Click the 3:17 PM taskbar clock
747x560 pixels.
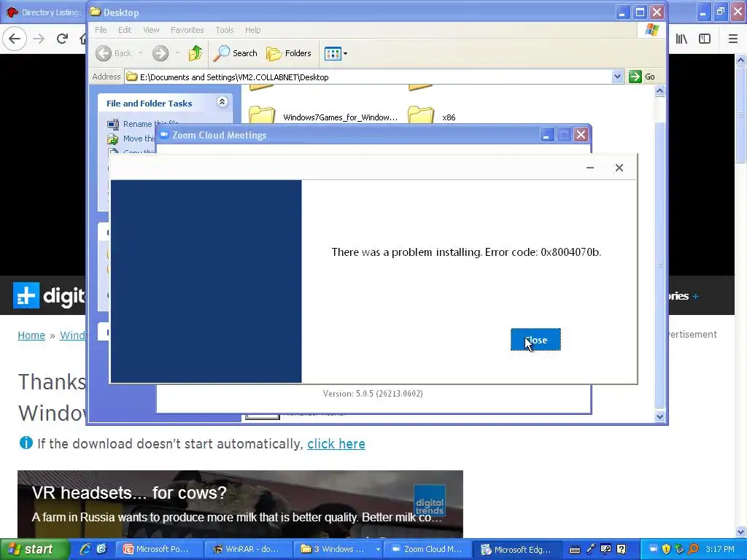[x=720, y=550]
